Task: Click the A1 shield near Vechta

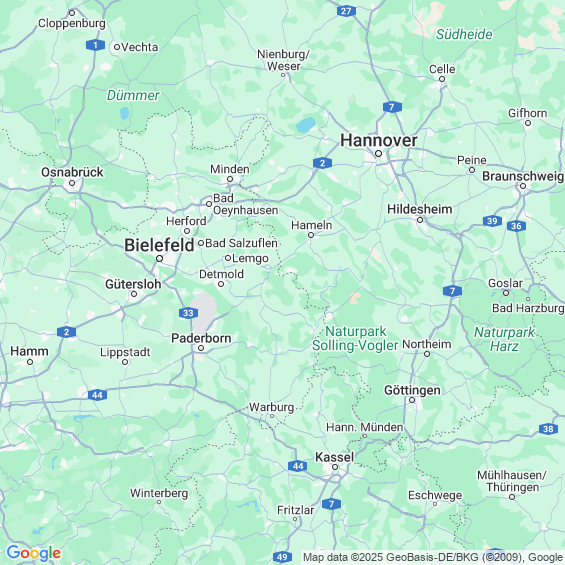Action: (95, 45)
